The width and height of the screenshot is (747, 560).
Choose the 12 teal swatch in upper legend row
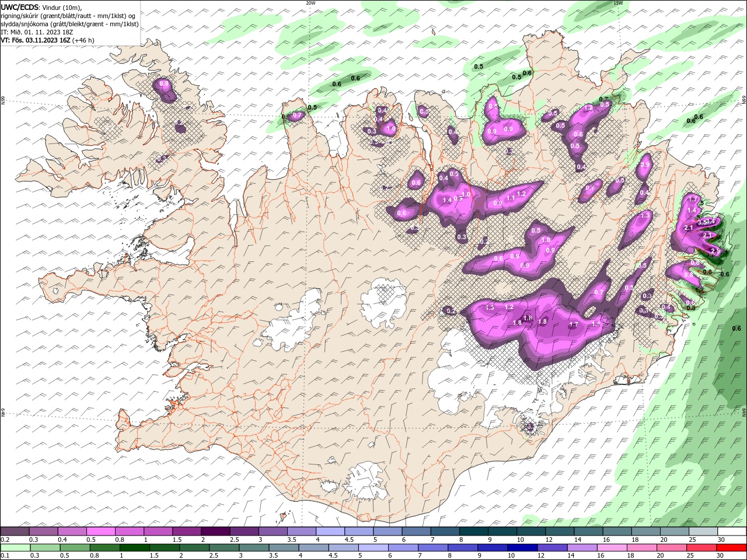point(559,531)
